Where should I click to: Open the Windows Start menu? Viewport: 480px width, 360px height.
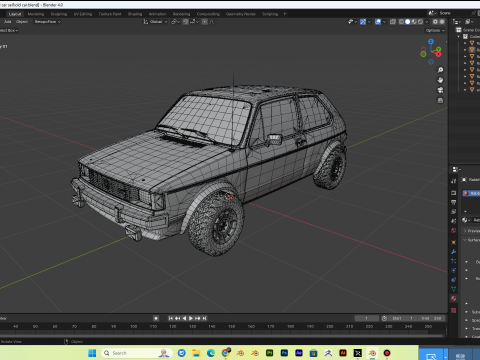tap(92, 353)
